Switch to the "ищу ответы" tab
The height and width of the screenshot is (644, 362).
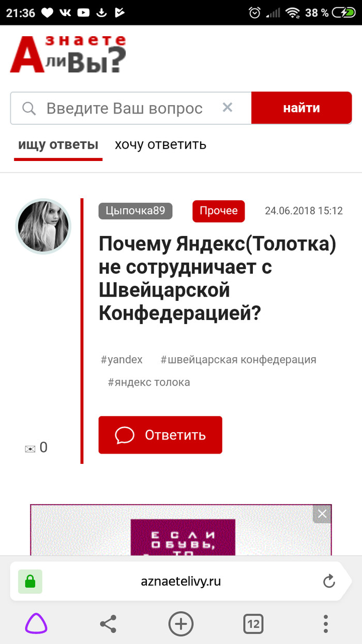tap(58, 144)
